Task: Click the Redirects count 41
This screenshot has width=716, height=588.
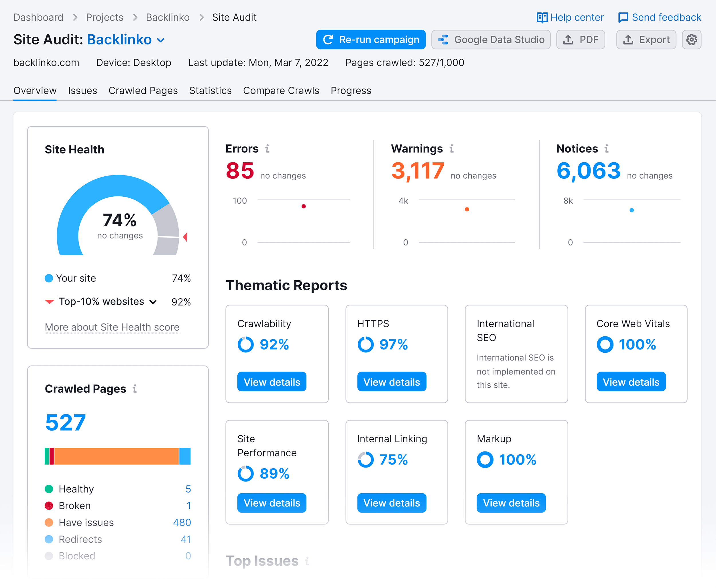Action: (x=186, y=539)
